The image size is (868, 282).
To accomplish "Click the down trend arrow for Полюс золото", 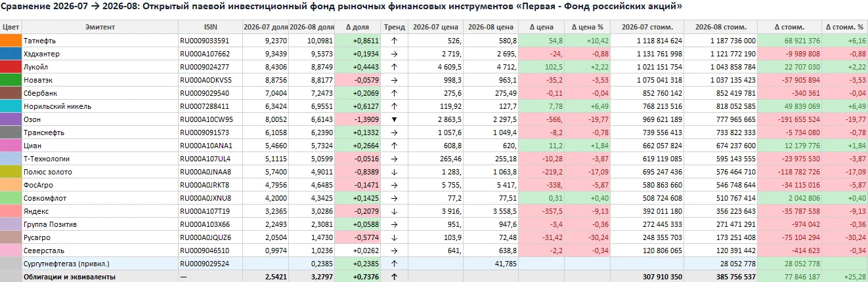I will pos(394,171).
